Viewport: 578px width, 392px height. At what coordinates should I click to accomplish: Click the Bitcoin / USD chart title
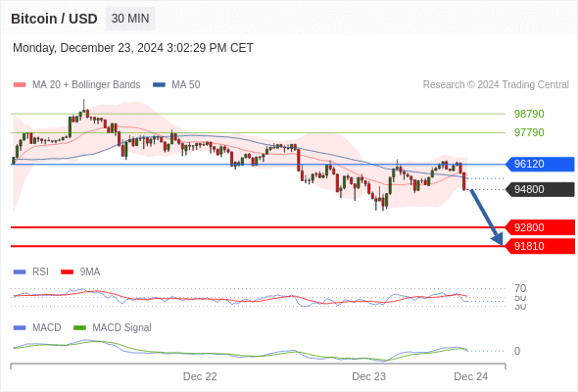(54, 19)
